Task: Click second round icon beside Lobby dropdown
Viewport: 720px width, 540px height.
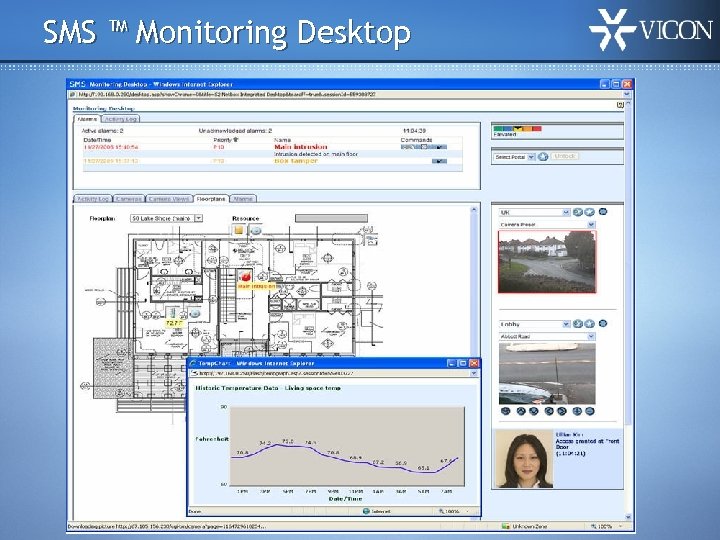Action: (590, 324)
